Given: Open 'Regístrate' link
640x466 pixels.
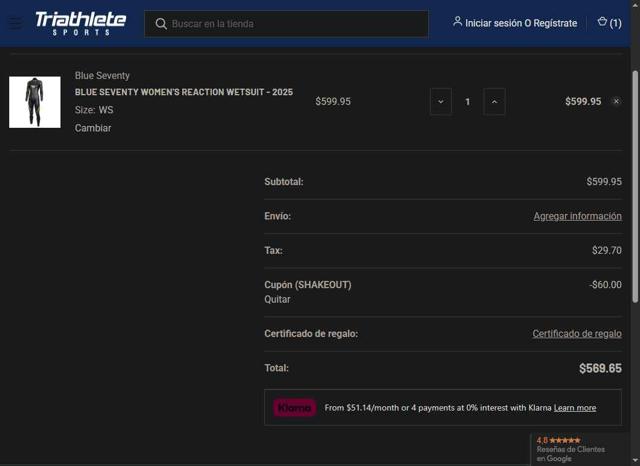Looking at the screenshot, I should pyautogui.click(x=555, y=23).
